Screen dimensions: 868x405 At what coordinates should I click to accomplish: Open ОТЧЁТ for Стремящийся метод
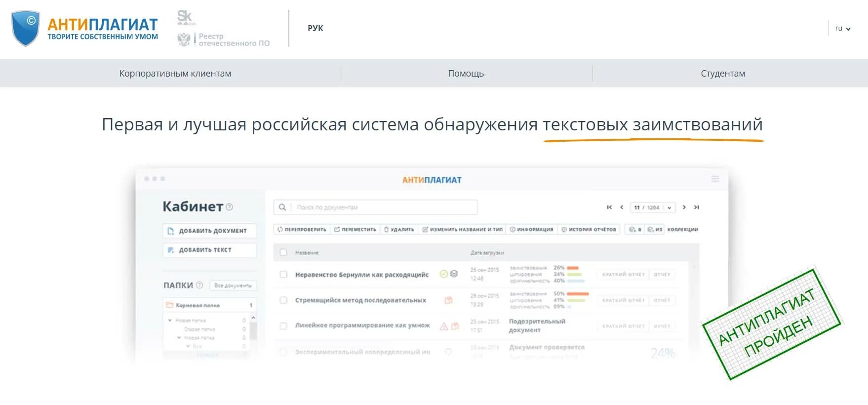pyautogui.click(x=662, y=300)
